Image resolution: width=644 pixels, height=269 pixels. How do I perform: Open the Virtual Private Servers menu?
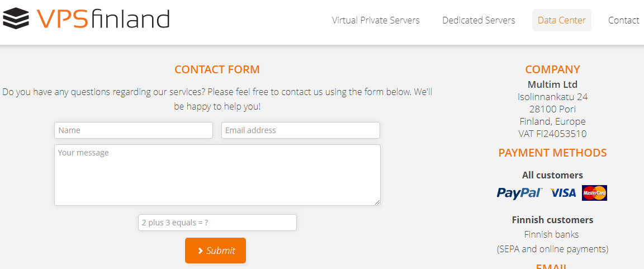(x=376, y=20)
